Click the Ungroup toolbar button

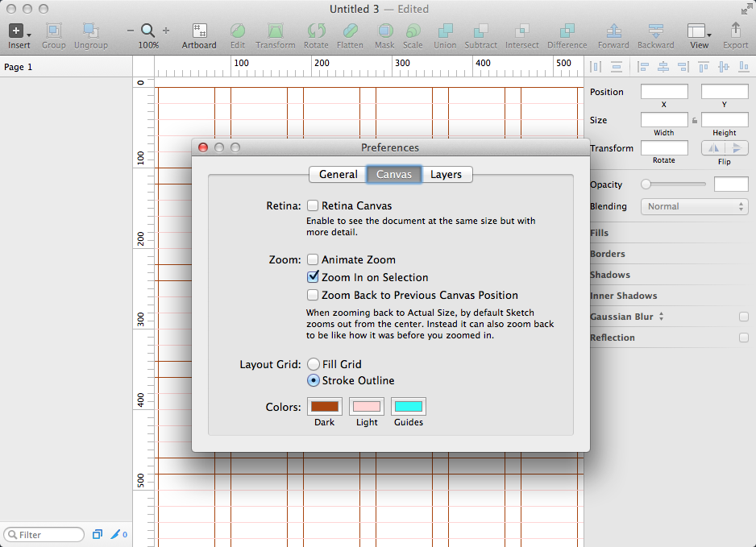[90, 35]
